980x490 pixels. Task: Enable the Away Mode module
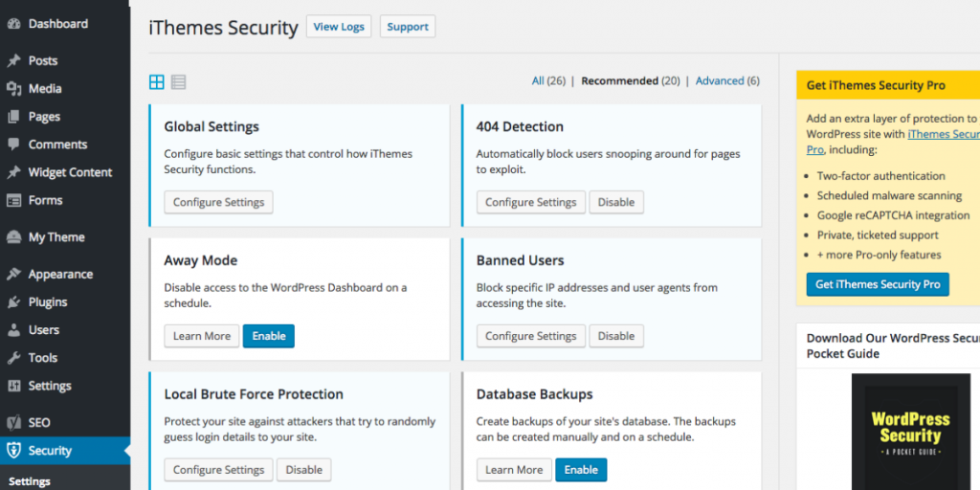pos(269,336)
